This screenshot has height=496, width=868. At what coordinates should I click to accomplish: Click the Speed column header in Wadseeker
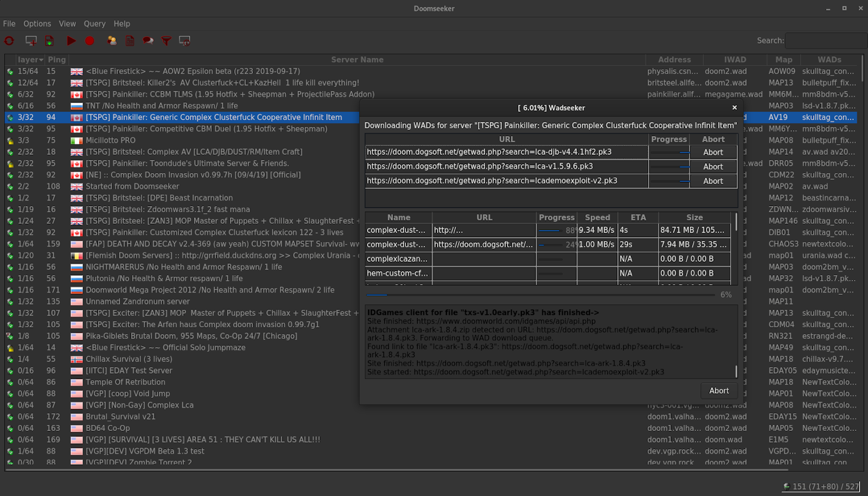coord(597,218)
